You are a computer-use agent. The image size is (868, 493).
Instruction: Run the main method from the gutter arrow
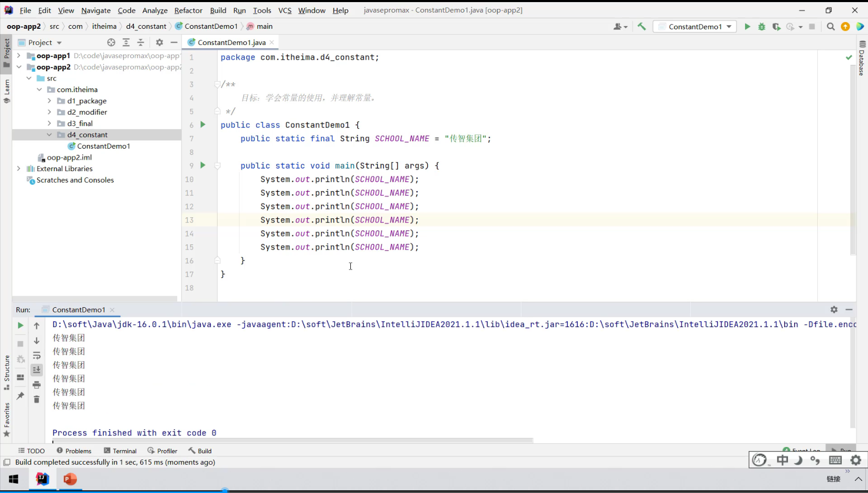coord(203,165)
